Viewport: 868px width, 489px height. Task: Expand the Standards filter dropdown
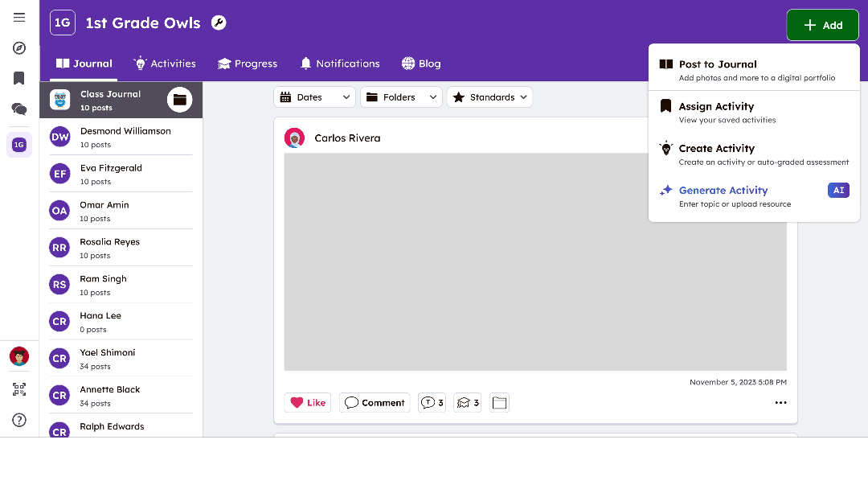coord(489,97)
